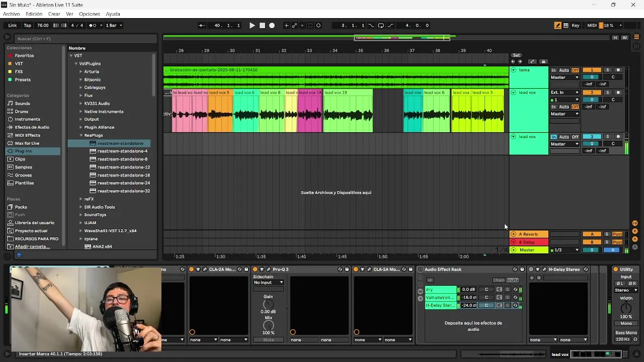Viewport: 644px width, 362px height.
Task: Open the Packs place
Action: point(21,207)
